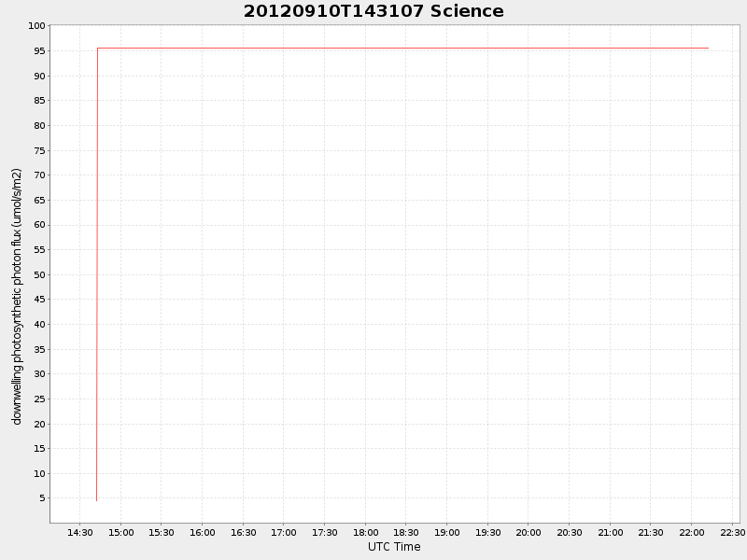Click the 18:30 x-axis tick label

point(406,532)
